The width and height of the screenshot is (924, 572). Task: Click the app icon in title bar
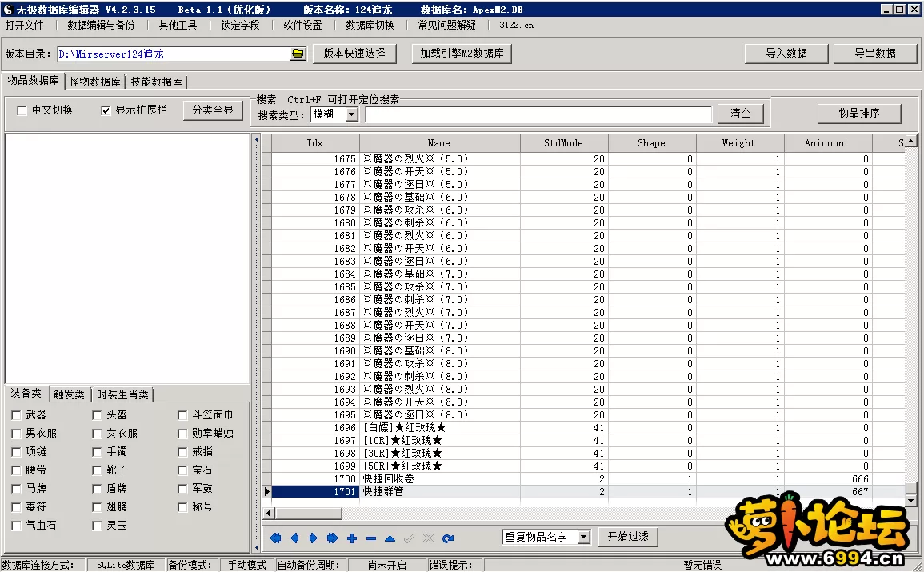coord(8,10)
